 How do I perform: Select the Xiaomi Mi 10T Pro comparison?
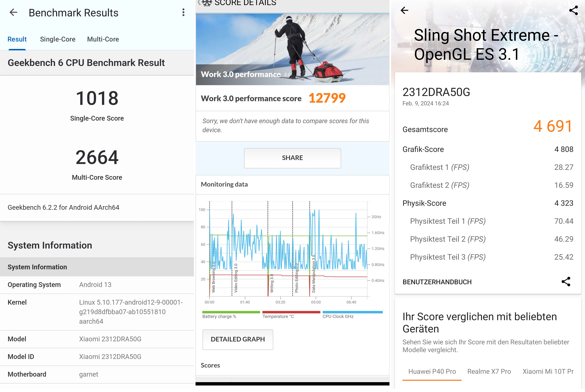click(x=548, y=372)
